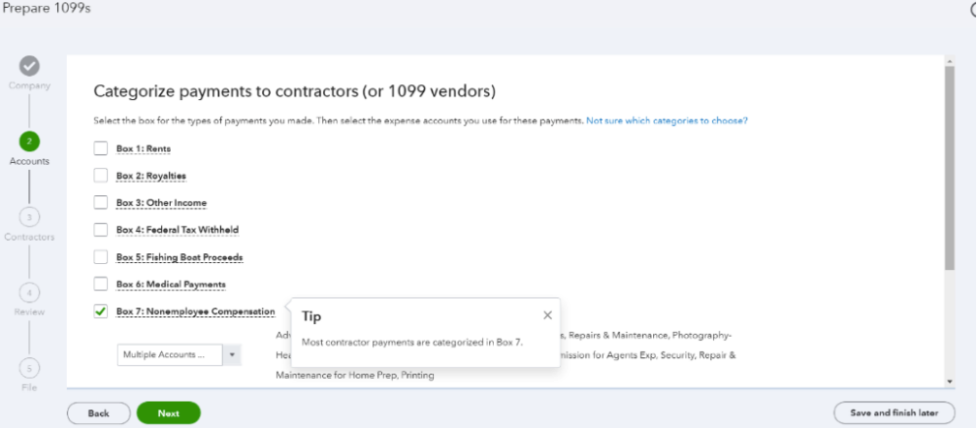Open 'Not sure which categories to choose?' link
Image resolution: width=980 pixels, height=428 pixels.
coord(667,120)
